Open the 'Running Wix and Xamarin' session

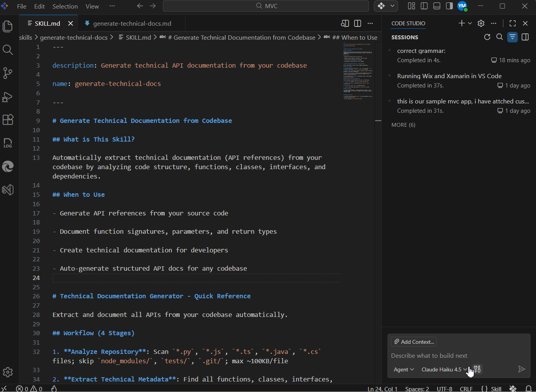click(x=449, y=76)
